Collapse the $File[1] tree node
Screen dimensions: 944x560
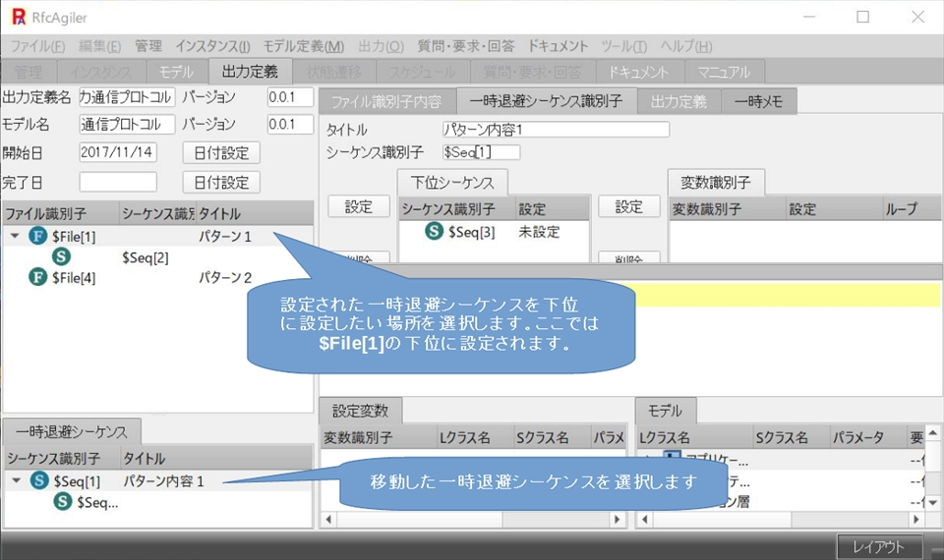pyautogui.click(x=15, y=237)
